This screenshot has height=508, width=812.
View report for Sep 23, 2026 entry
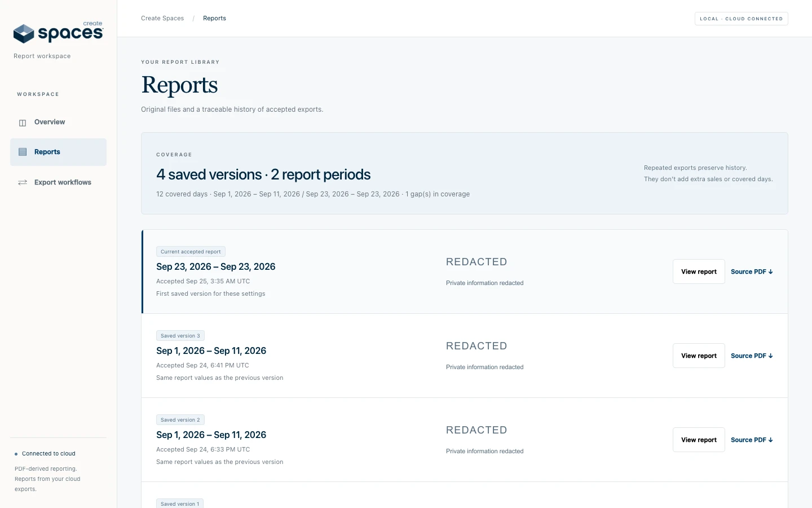(699, 271)
